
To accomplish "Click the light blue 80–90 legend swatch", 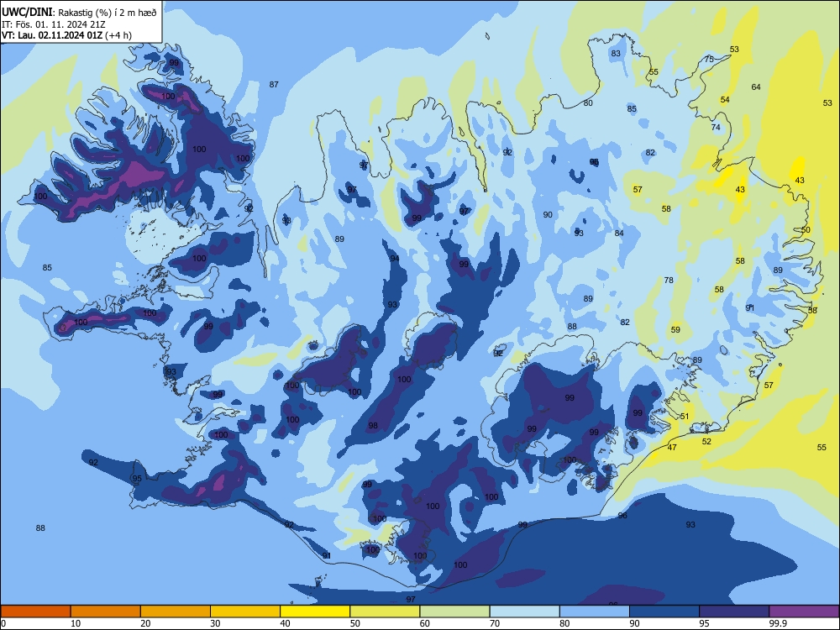I will (x=594, y=612).
